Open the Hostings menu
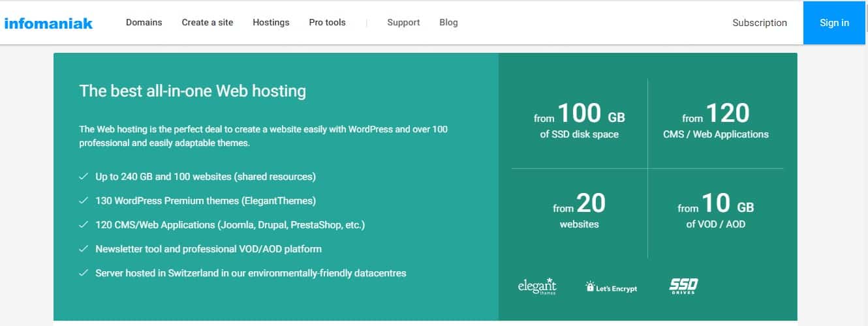Image resolution: width=868 pixels, height=326 pixels. [x=271, y=22]
